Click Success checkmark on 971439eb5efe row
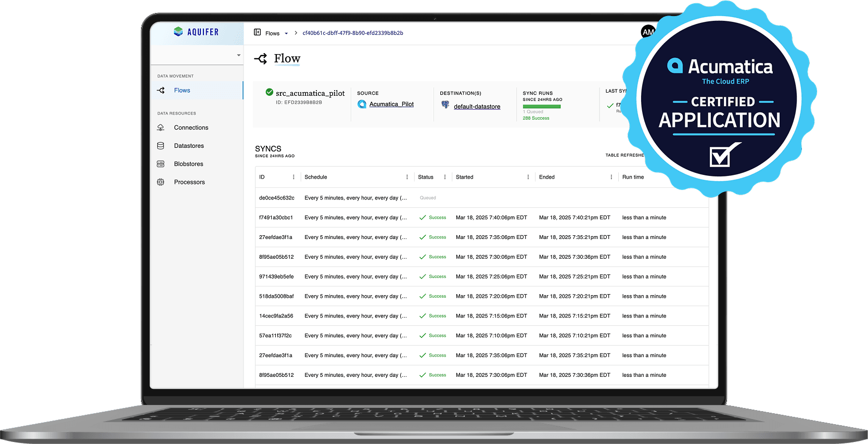This screenshot has height=444, width=868. pos(423,276)
